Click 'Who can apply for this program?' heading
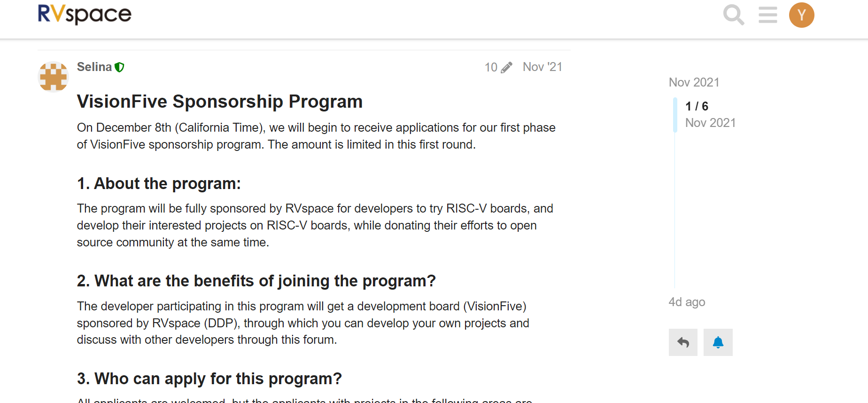Viewport: 868px width, 403px height. pos(209,379)
